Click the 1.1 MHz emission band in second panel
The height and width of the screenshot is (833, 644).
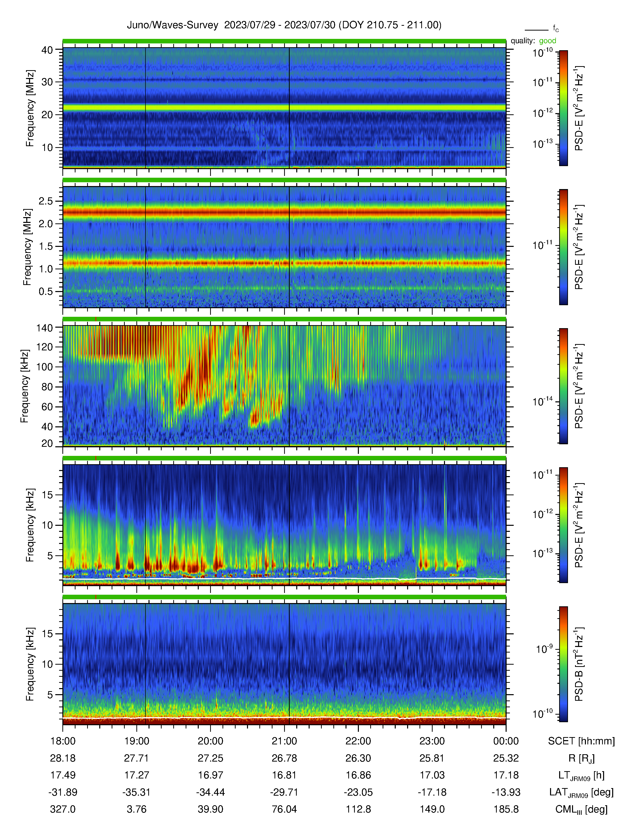[x=284, y=263]
